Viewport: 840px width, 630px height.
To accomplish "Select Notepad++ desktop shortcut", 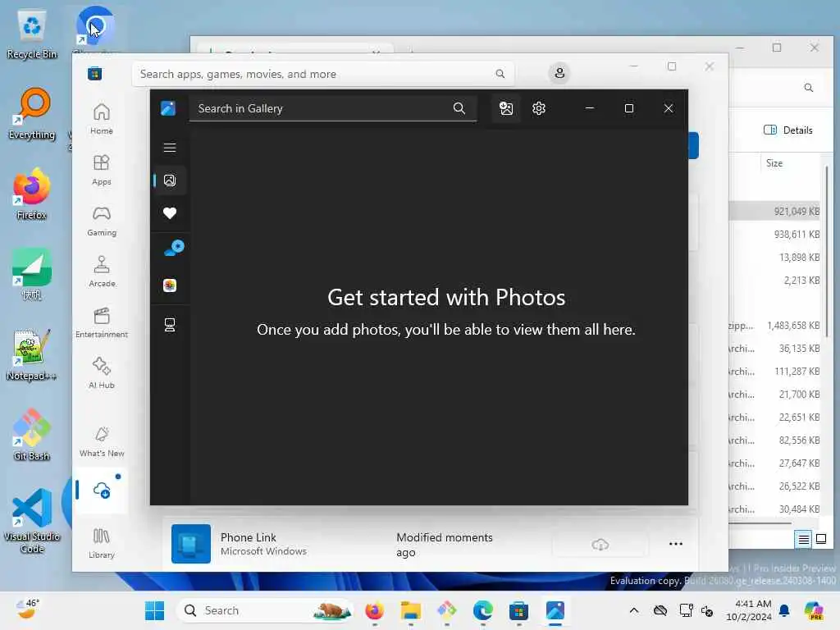I will (32, 354).
